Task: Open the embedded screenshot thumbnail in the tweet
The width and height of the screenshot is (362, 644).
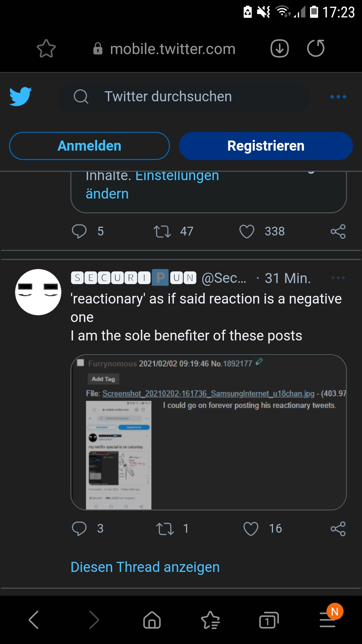Action: coord(119,455)
